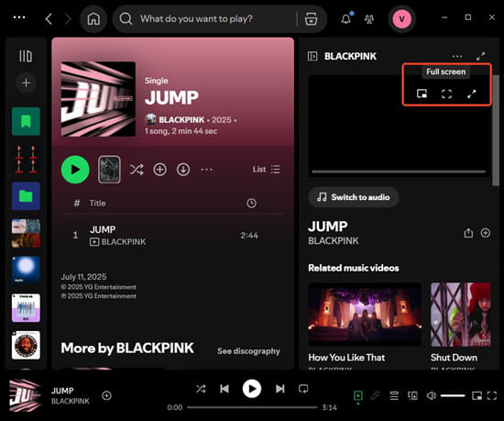
Task: Open the green bookmark Your Episodes item
Action: tap(26, 122)
